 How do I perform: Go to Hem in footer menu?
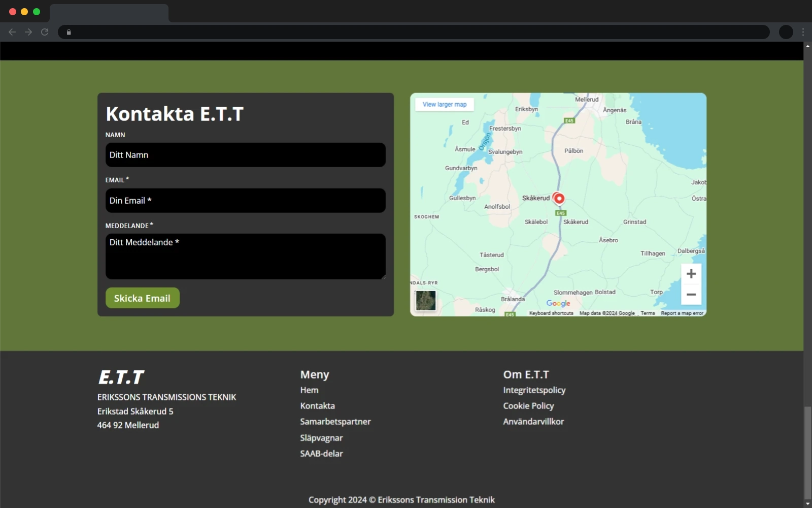[309, 390]
